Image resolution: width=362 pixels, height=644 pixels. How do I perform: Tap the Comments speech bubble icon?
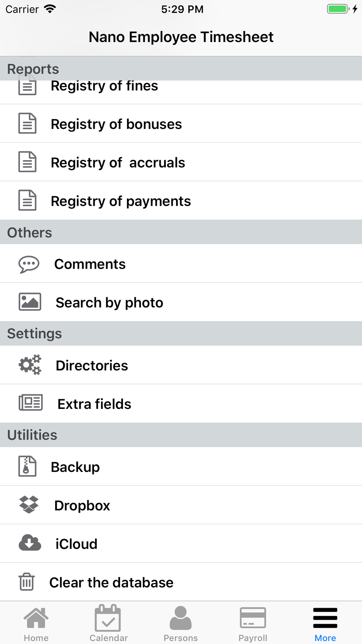tap(29, 264)
